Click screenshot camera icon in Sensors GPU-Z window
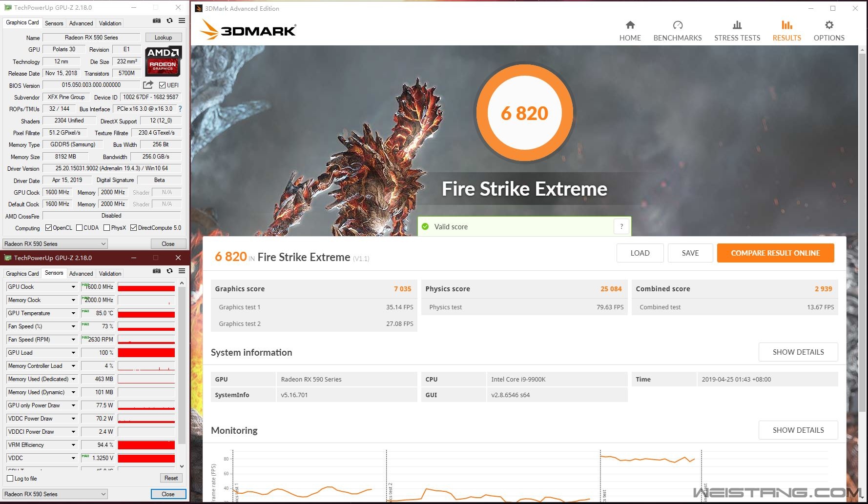Viewport: 868px width, 504px height. pos(157,271)
